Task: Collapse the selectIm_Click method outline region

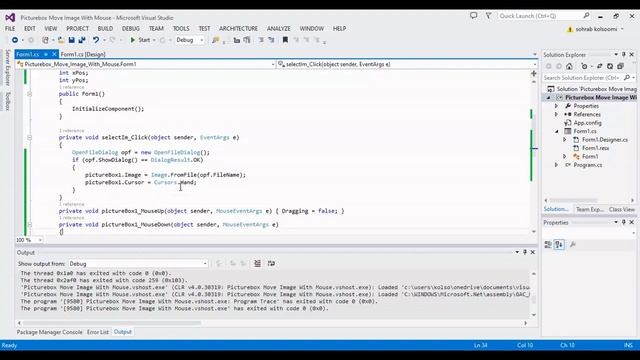Action: [x=29, y=138]
